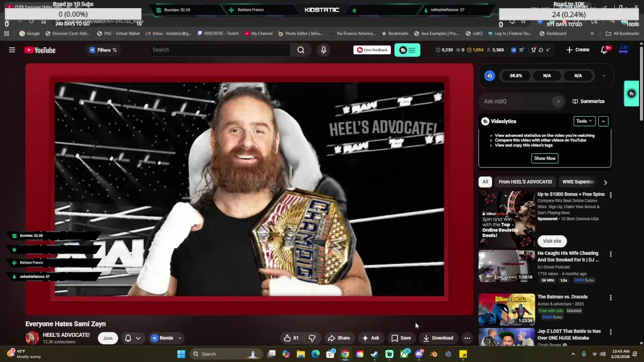This screenshot has width=644, height=362.
Task: Open The Batman vs. Dracula thumbnail
Action: pyautogui.click(x=507, y=309)
